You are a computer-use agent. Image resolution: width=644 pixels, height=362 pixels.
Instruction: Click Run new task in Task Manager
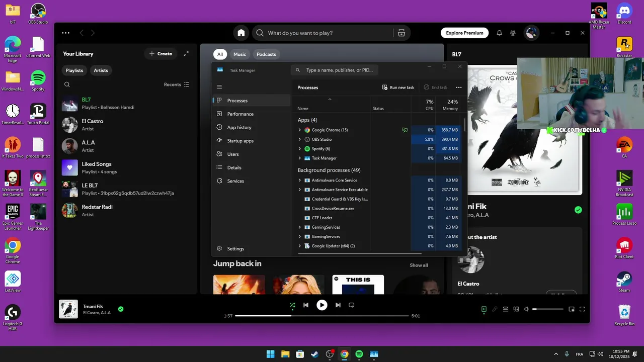click(x=398, y=87)
